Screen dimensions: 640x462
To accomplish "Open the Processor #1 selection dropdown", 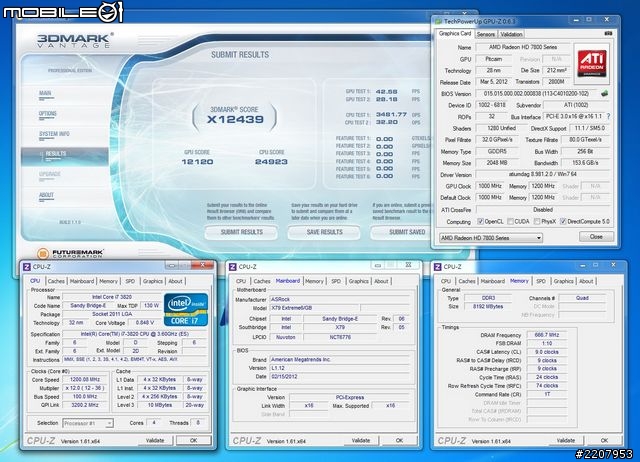I will (x=88, y=423).
